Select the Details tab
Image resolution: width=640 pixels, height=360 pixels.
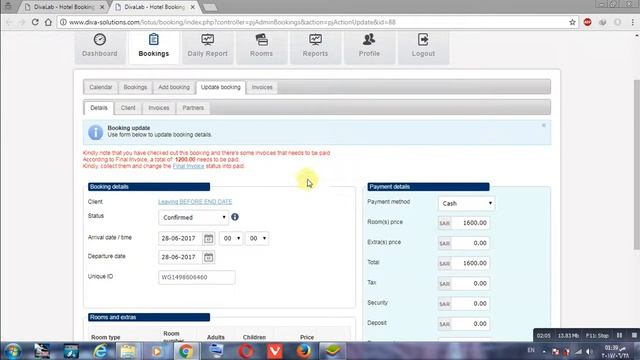99,108
